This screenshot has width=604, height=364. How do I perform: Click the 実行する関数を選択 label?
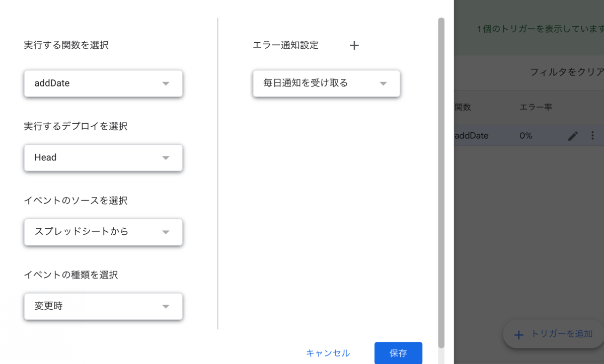pos(66,45)
